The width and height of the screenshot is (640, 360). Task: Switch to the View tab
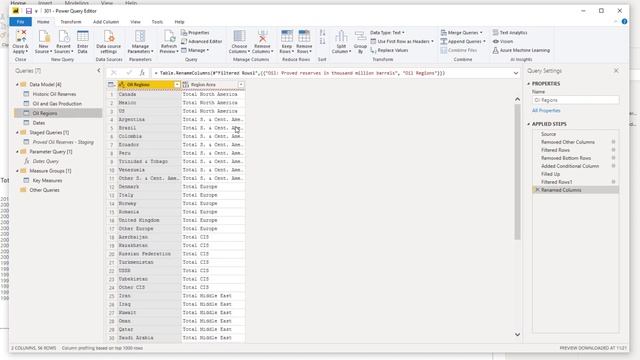pos(135,22)
